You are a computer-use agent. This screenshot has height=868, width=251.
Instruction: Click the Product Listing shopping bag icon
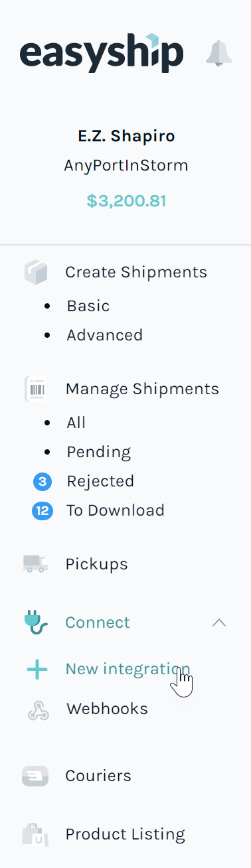[x=36, y=834]
